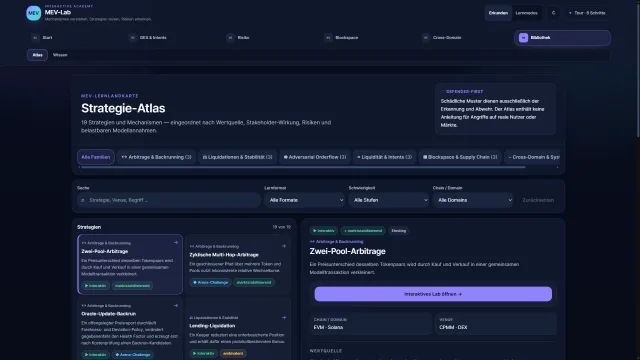640x360 pixels.
Task: Click the Zurücksetzen filter reset button
Action: point(538,200)
